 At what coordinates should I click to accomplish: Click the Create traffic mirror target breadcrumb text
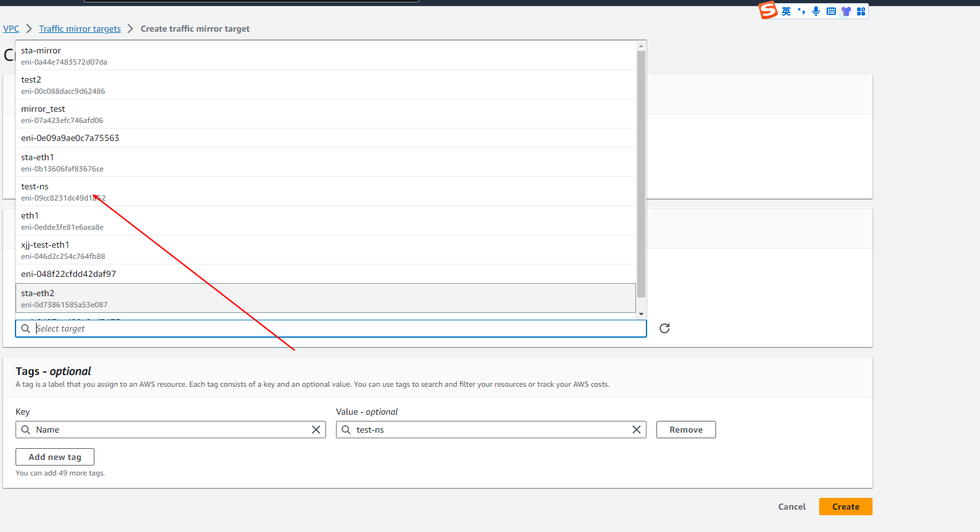[x=195, y=29]
